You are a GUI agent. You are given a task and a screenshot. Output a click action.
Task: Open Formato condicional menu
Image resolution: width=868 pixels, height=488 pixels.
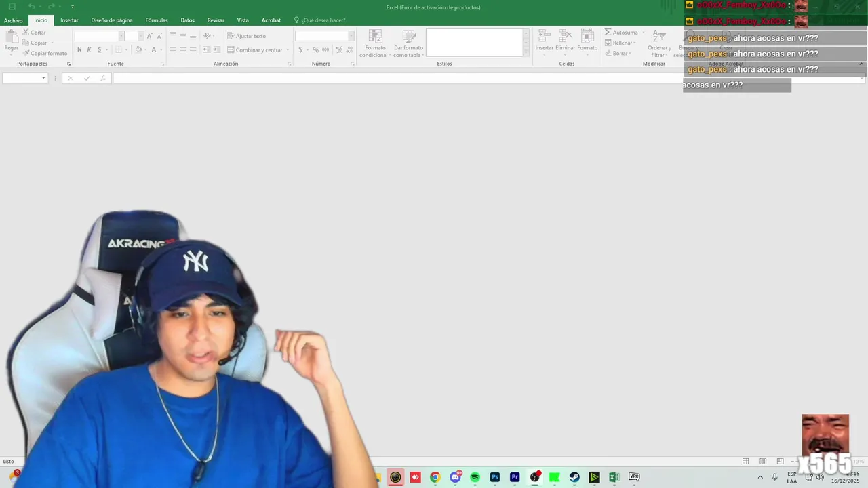pos(374,43)
